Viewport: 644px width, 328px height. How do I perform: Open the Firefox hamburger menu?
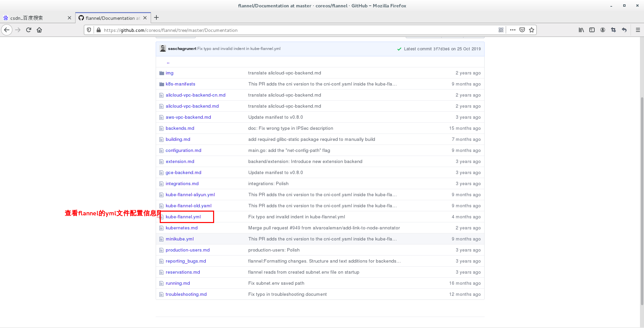pos(638,30)
